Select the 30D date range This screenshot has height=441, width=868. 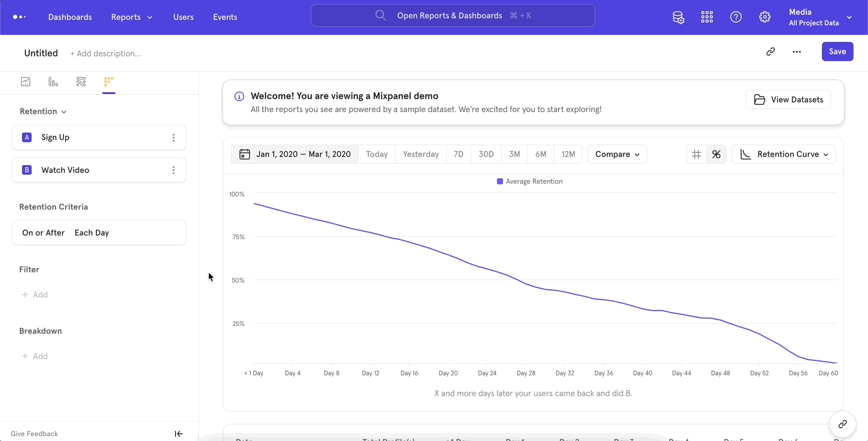(486, 154)
